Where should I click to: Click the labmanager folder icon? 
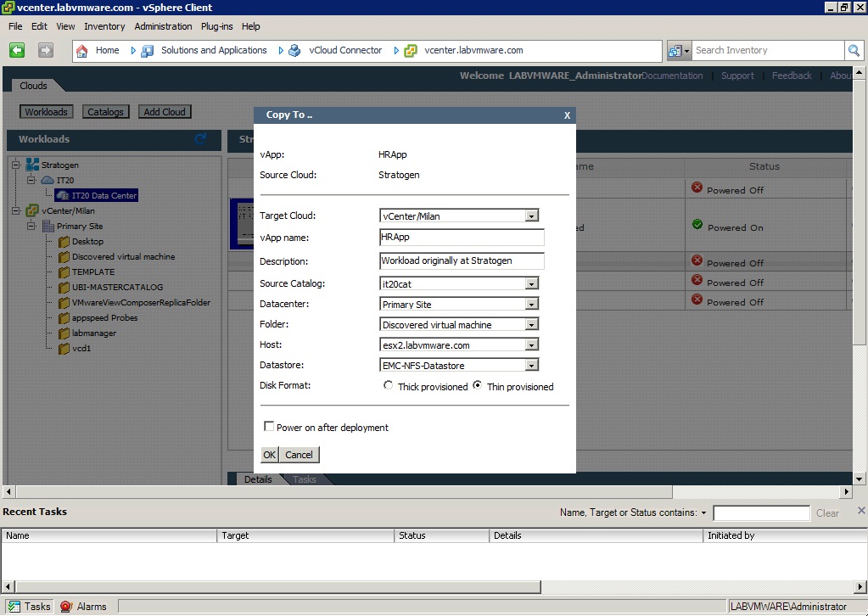click(x=64, y=333)
